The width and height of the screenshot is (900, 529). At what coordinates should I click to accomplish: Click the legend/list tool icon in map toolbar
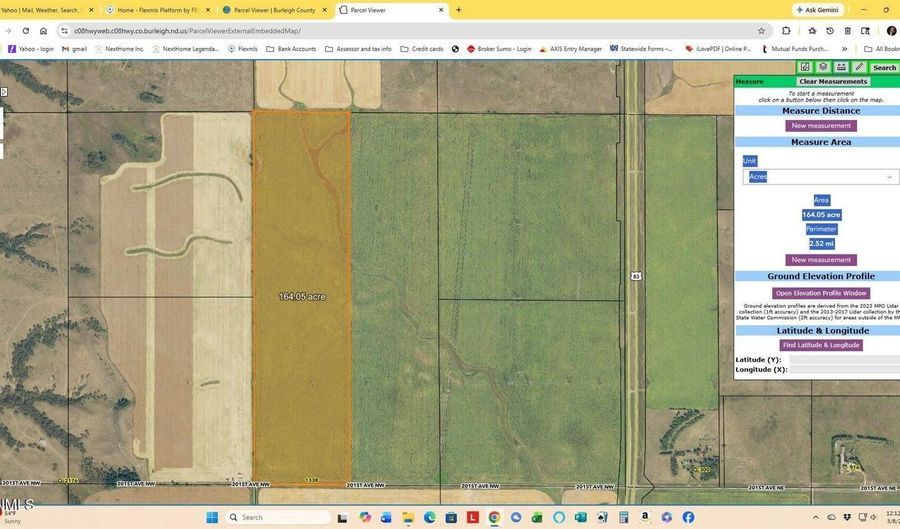tap(841, 67)
